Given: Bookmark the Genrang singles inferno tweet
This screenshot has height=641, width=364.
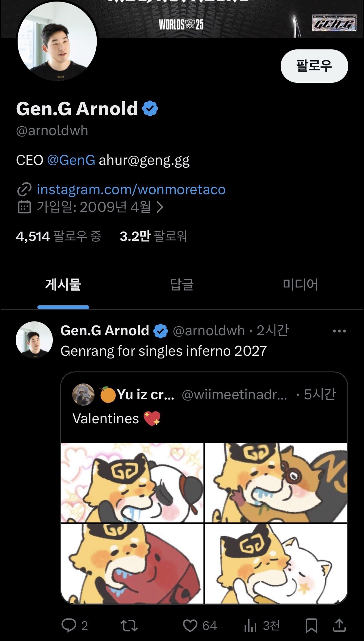Looking at the screenshot, I should coord(311,626).
